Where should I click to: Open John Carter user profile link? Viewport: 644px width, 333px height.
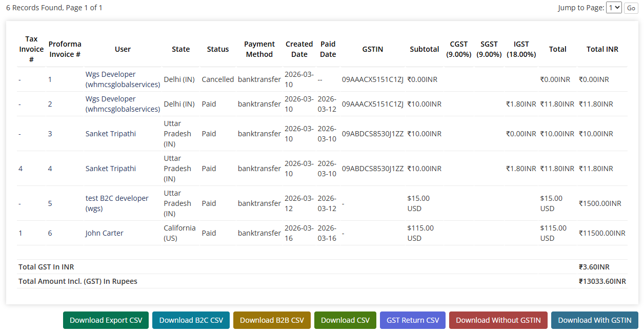pos(104,233)
